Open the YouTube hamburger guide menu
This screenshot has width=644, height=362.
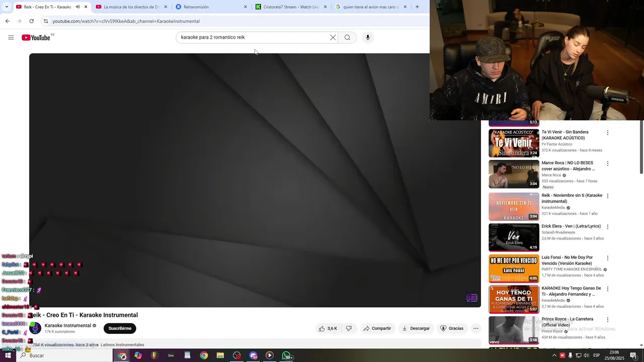tap(11, 37)
